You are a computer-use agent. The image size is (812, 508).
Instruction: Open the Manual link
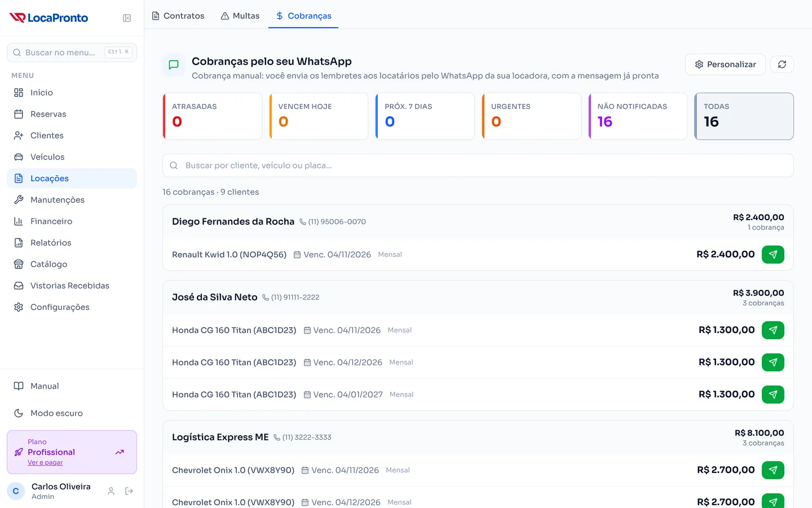(x=72, y=386)
